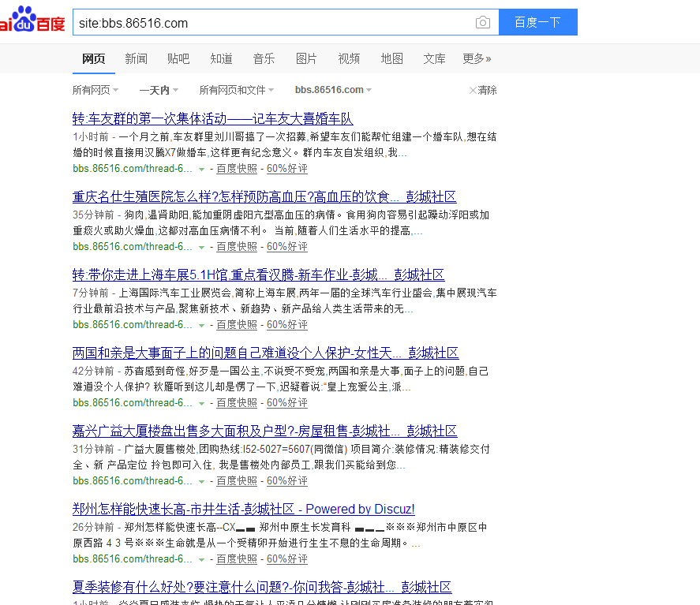Click the 百度一下 search button

click(537, 23)
